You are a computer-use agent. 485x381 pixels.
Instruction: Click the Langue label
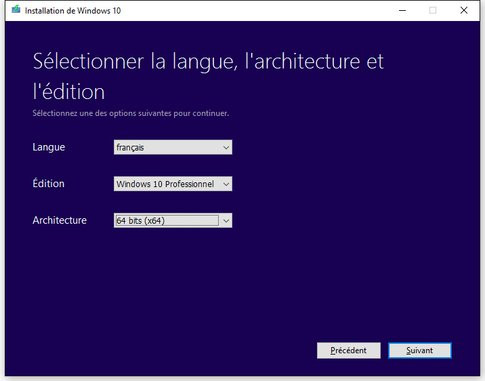(49, 147)
